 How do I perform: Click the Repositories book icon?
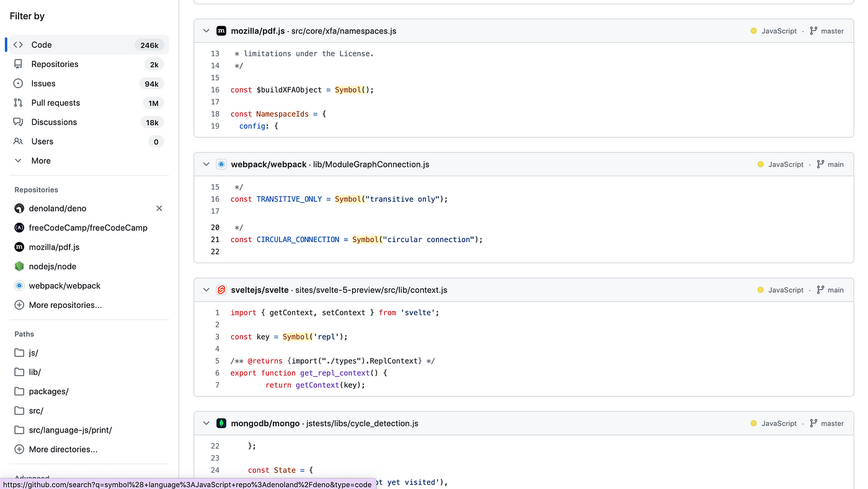point(19,64)
